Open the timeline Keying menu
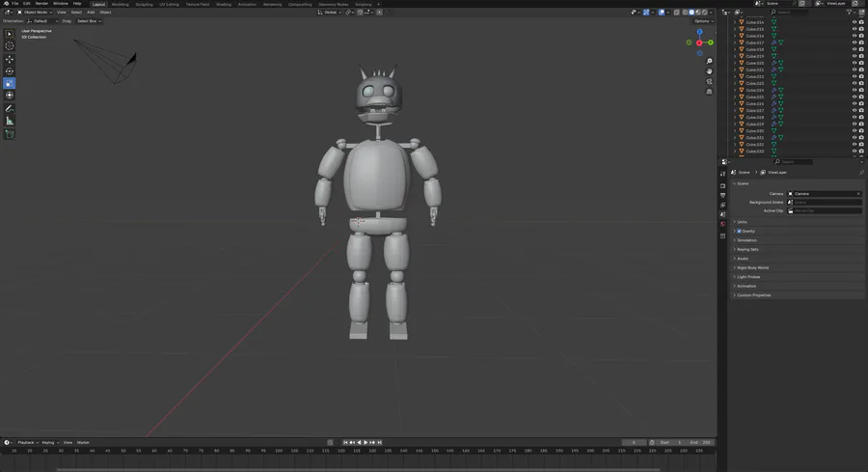Image resolution: width=868 pixels, height=472 pixels. (x=50, y=443)
